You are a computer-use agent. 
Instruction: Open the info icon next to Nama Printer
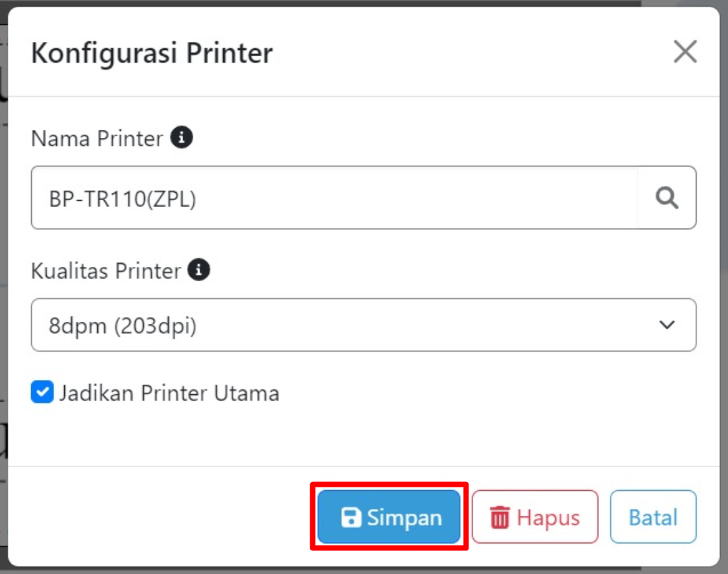click(182, 137)
